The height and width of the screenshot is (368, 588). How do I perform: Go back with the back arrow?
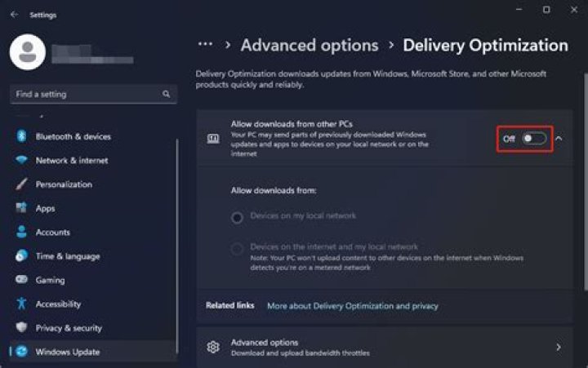coord(16,15)
